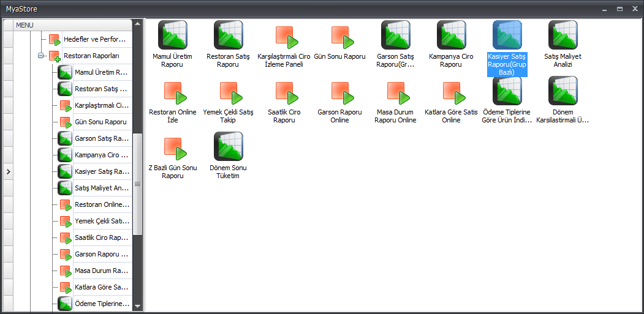
Task: Open Yemek Çekli Satış Takip icon
Action: [230, 93]
